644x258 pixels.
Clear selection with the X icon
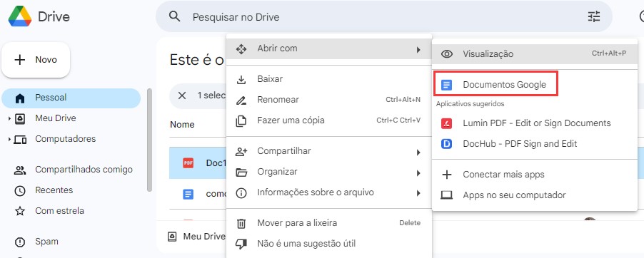pyautogui.click(x=182, y=96)
